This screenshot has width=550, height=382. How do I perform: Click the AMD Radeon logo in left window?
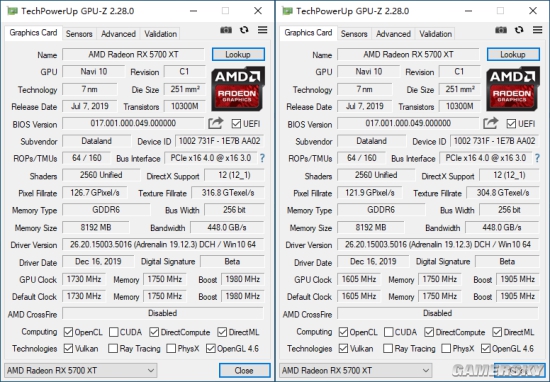(238, 89)
